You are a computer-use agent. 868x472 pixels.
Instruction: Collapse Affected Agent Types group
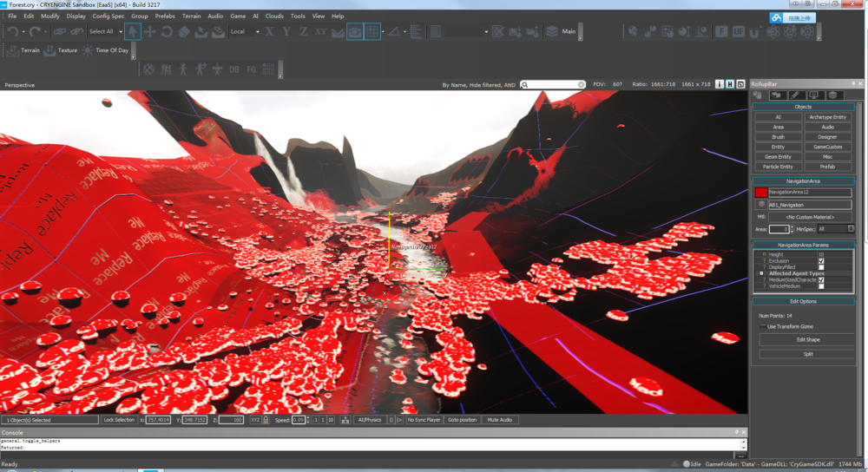pos(761,273)
